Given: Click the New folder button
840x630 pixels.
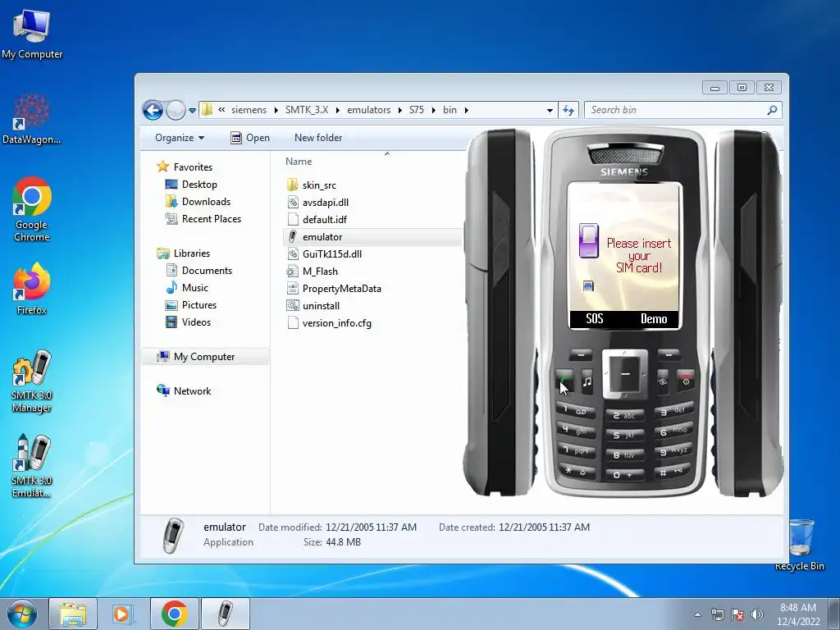Looking at the screenshot, I should tap(318, 138).
